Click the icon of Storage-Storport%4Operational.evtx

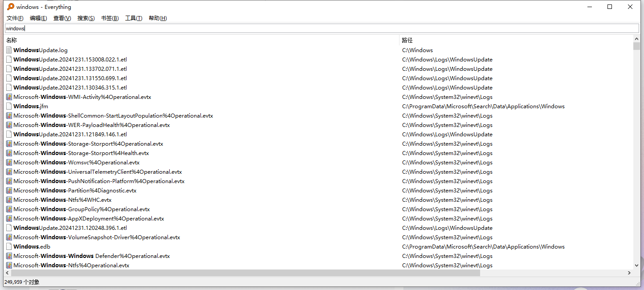point(9,144)
